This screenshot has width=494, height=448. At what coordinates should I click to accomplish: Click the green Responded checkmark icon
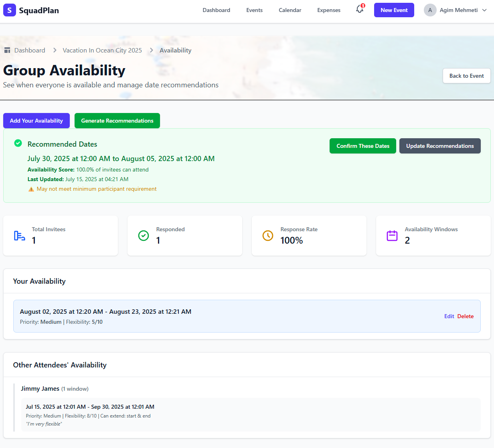(x=143, y=236)
